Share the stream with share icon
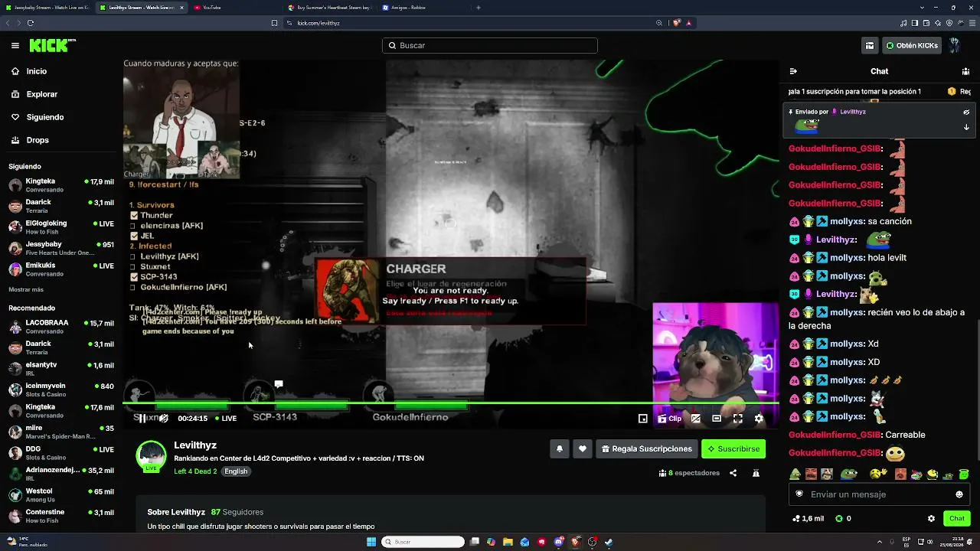The height and width of the screenshot is (551, 980). (x=733, y=473)
